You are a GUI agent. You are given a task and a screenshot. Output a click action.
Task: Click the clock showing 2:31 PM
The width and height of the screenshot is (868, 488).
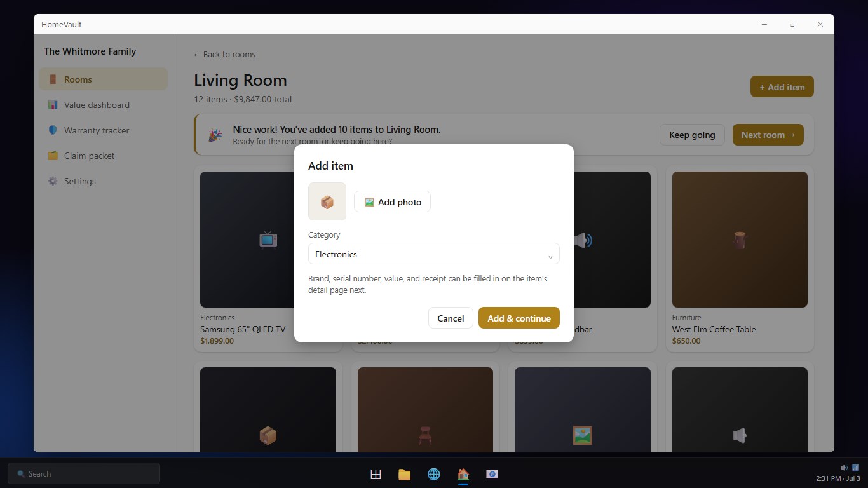click(x=838, y=478)
